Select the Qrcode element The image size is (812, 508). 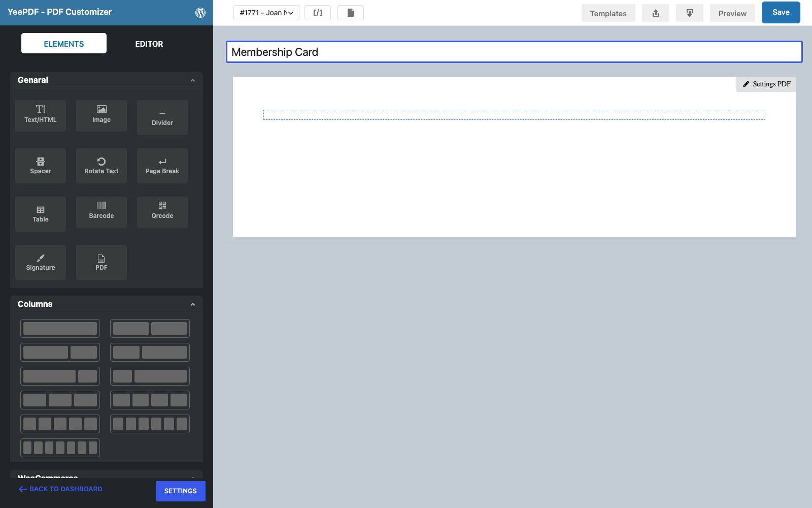click(x=162, y=212)
